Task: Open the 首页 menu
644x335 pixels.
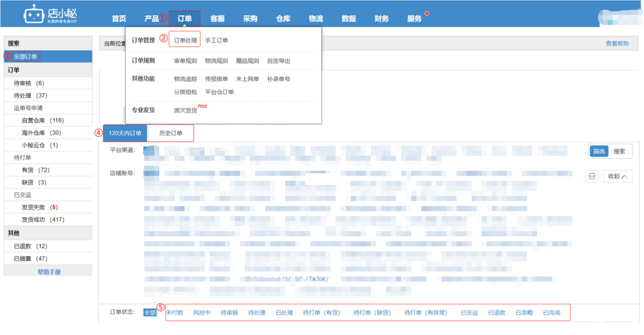Action: 119,18
